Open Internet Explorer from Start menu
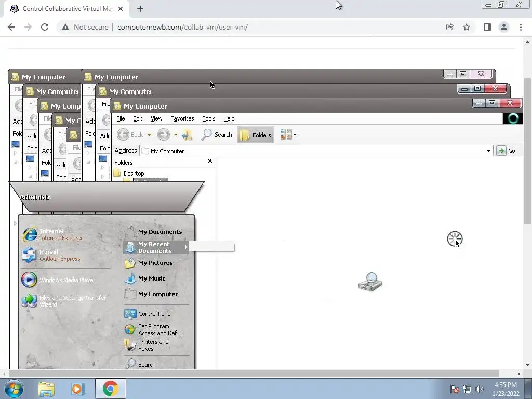 point(52,234)
